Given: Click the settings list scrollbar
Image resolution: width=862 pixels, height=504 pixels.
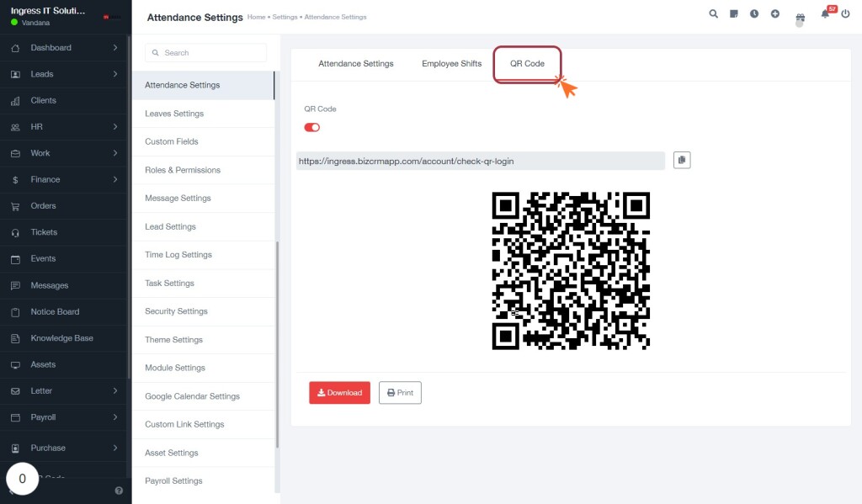Looking at the screenshot, I should 277,344.
